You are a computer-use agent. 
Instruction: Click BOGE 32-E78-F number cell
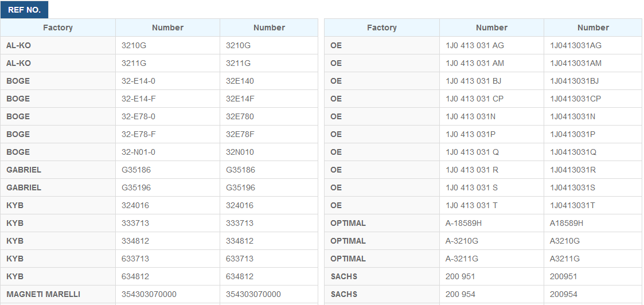pyautogui.click(x=167, y=134)
